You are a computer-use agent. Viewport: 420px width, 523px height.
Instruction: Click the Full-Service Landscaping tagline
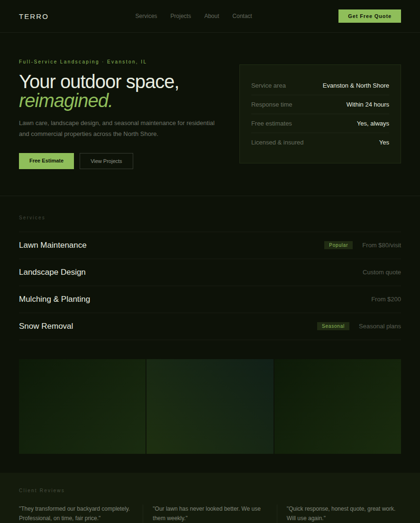coord(83,62)
